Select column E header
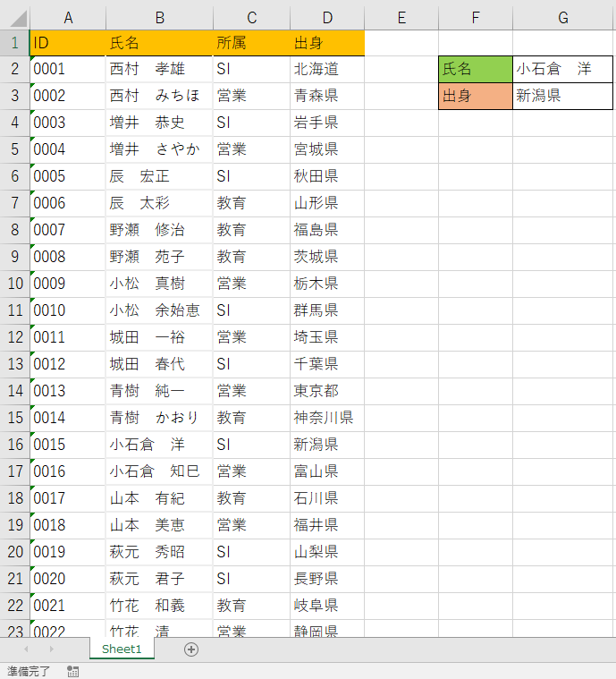This screenshot has width=616, height=679. [x=401, y=18]
